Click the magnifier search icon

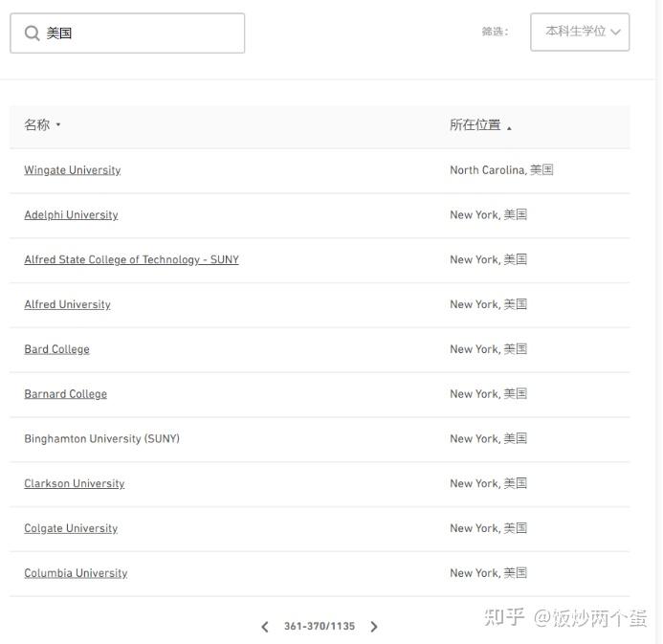coord(32,33)
